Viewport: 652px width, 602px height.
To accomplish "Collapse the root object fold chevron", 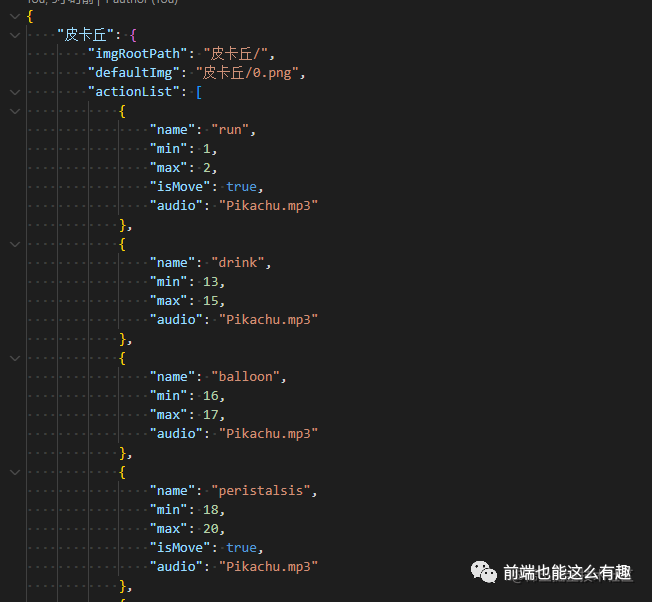I will tap(15, 17).
